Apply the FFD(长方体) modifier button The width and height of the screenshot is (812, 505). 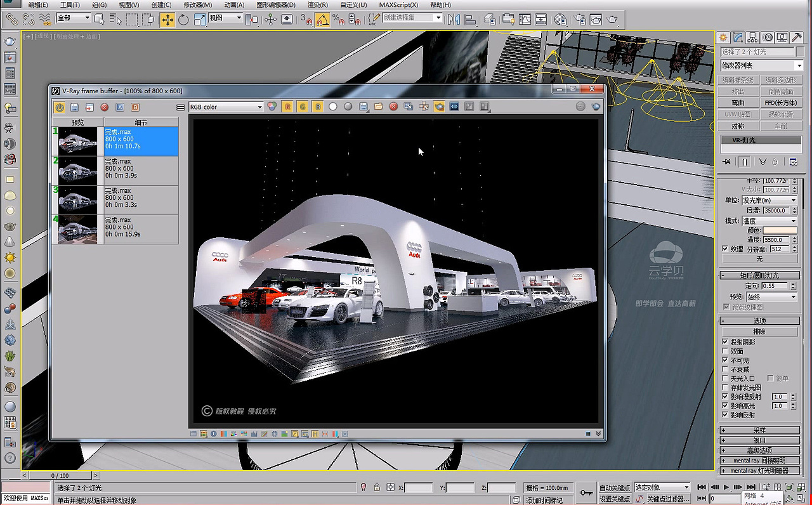(782, 102)
